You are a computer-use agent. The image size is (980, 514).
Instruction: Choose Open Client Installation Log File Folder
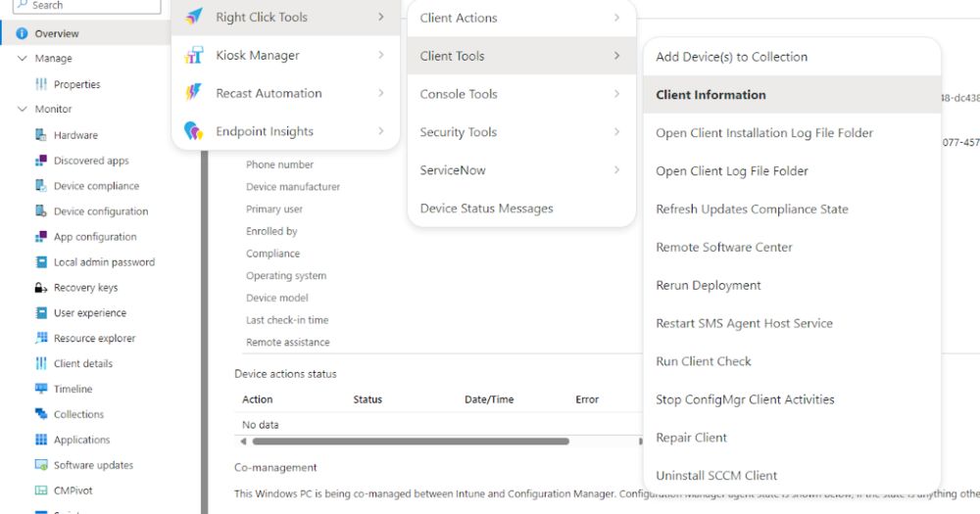pyautogui.click(x=792, y=133)
